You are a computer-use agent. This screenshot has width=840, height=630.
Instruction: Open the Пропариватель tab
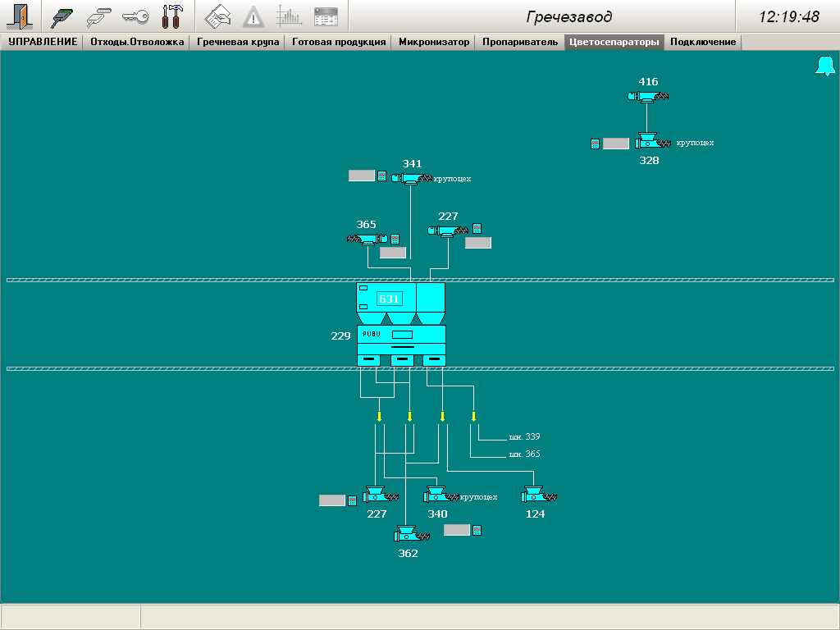[x=519, y=42]
